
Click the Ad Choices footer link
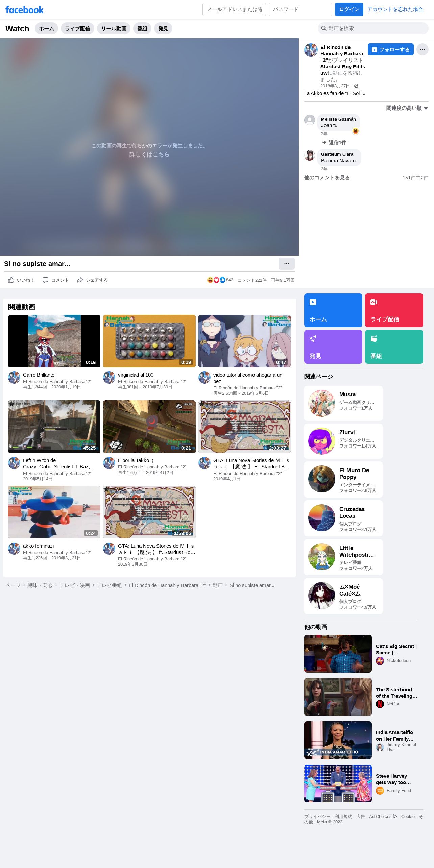tap(383, 816)
